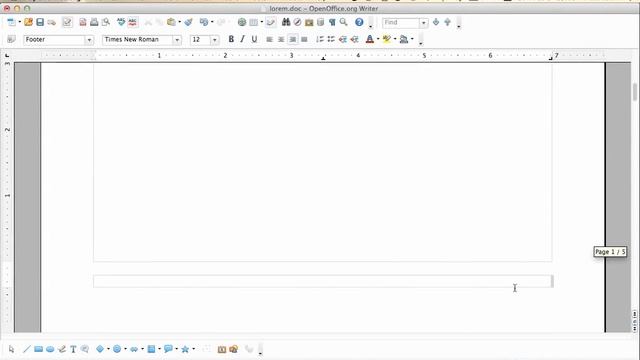Open OpenOffice.org Help question mark icon
The height and width of the screenshot is (360, 640).
[359, 22]
